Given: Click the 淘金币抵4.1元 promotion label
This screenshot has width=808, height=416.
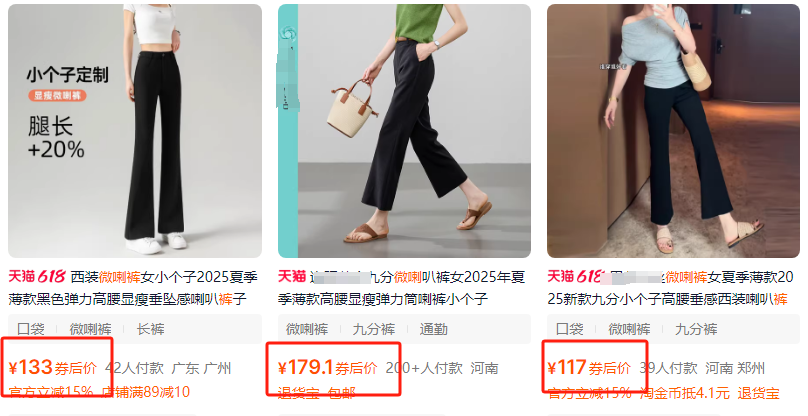Looking at the screenshot, I should click(685, 393).
